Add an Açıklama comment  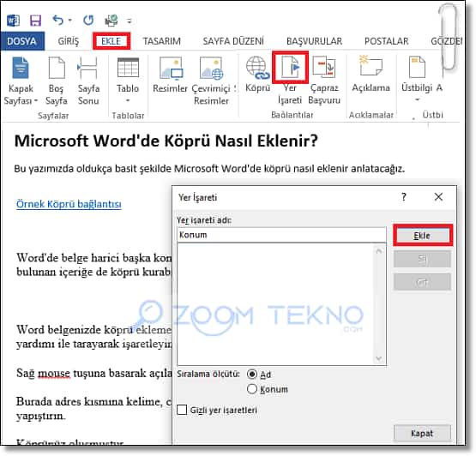371,74
